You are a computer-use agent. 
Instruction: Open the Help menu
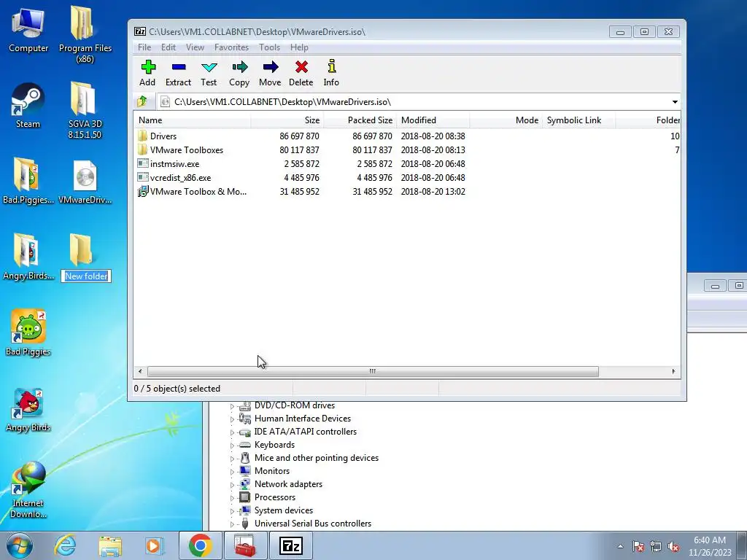point(299,47)
